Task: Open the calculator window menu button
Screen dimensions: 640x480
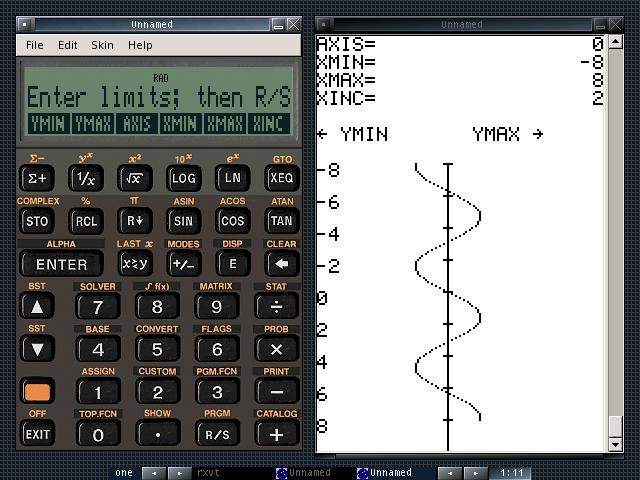Action: [25, 24]
